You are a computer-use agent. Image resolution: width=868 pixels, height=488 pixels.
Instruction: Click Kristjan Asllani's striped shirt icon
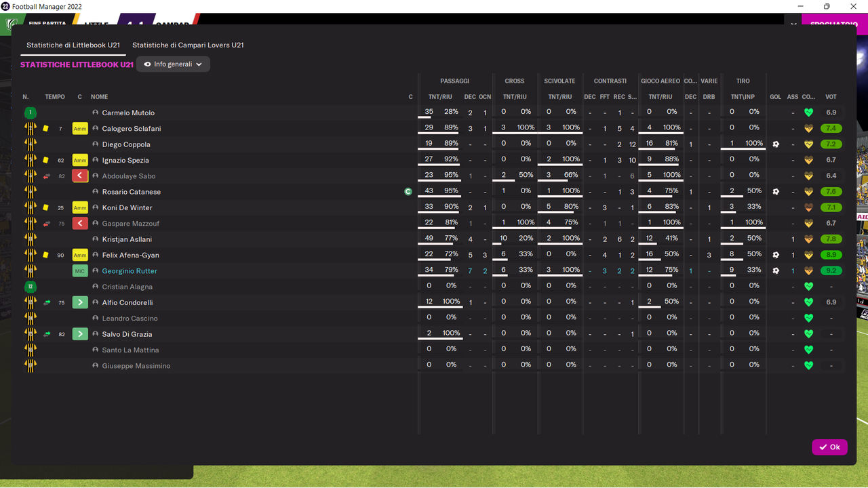[30, 239]
